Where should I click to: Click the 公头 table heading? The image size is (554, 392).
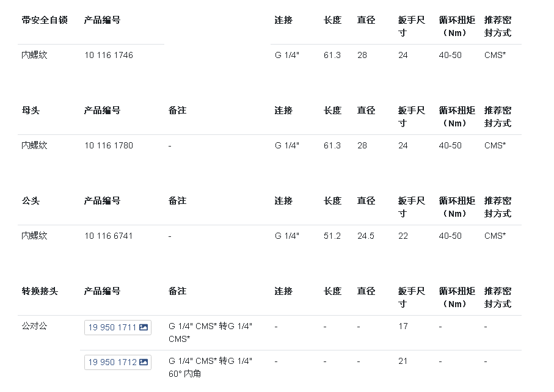coord(31,201)
